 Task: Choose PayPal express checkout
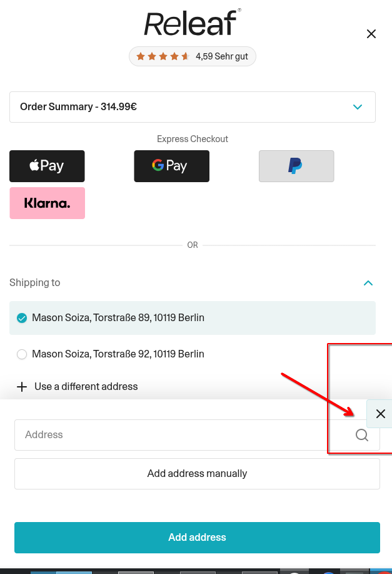point(296,166)
